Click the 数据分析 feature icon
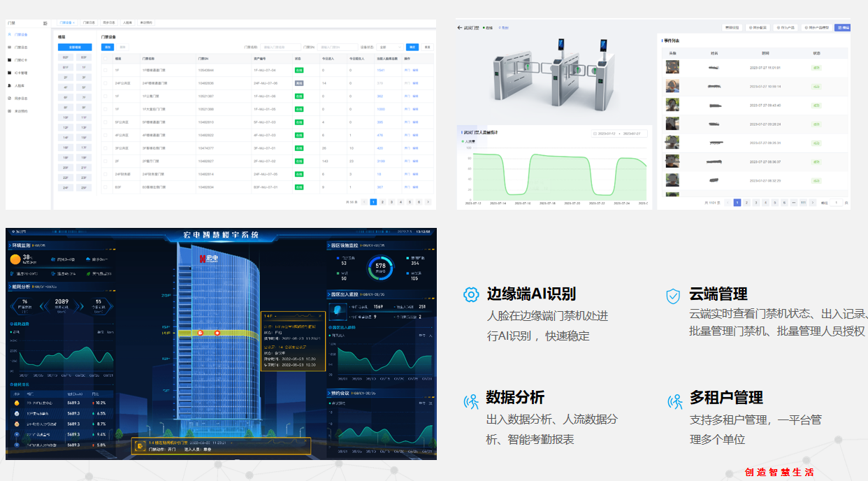Image resolution: width=868 pixels, height=481 pixels. pos(471,401)
